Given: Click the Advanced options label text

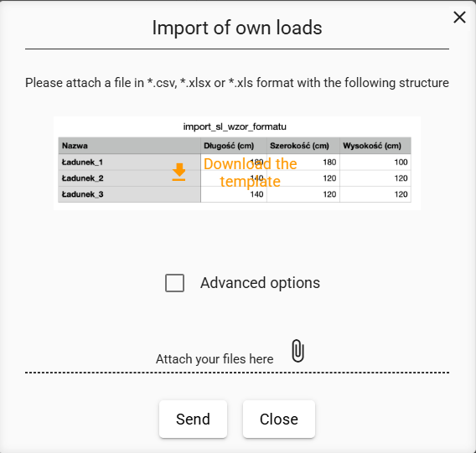Looking at the screenshot, I should click(260, 283).
